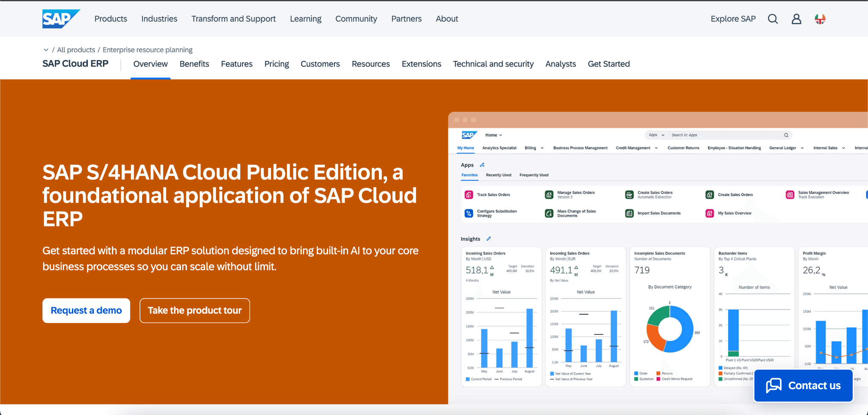This screenshot has height=415, width=868.
Task: Click Mass Change of Sales Documents icon
Action: (549, 213)
